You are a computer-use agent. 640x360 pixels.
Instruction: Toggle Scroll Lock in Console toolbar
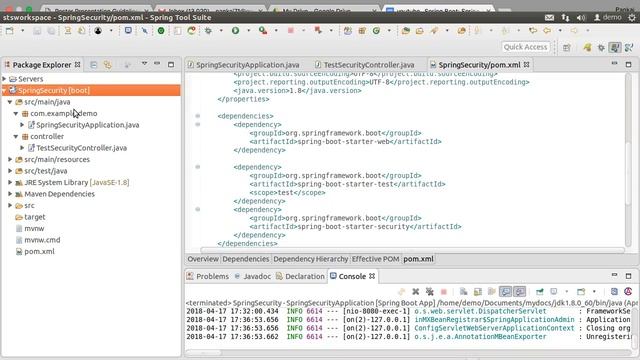pos(478,291)
